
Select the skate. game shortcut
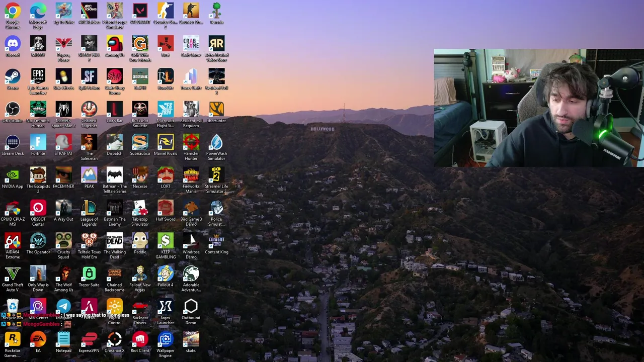tap(191, 339)
